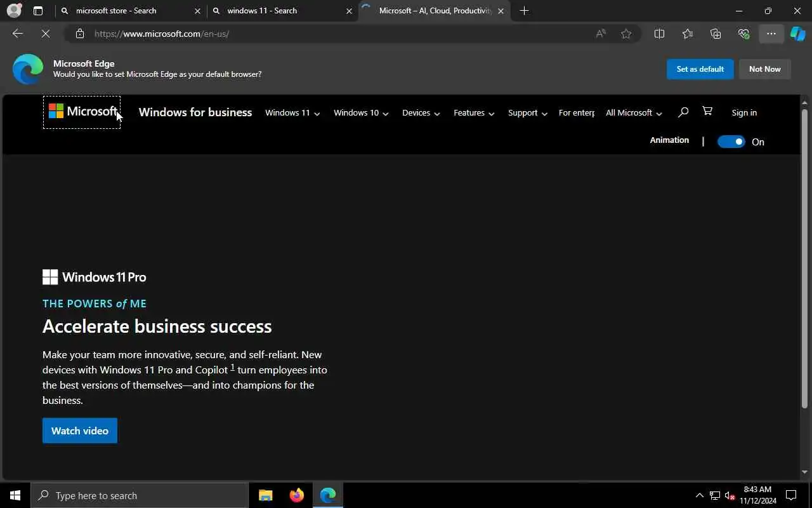Viewport: 812px width, 508px height.
Task: Open the For enterprise nav item
Action: tap(576, 112)
